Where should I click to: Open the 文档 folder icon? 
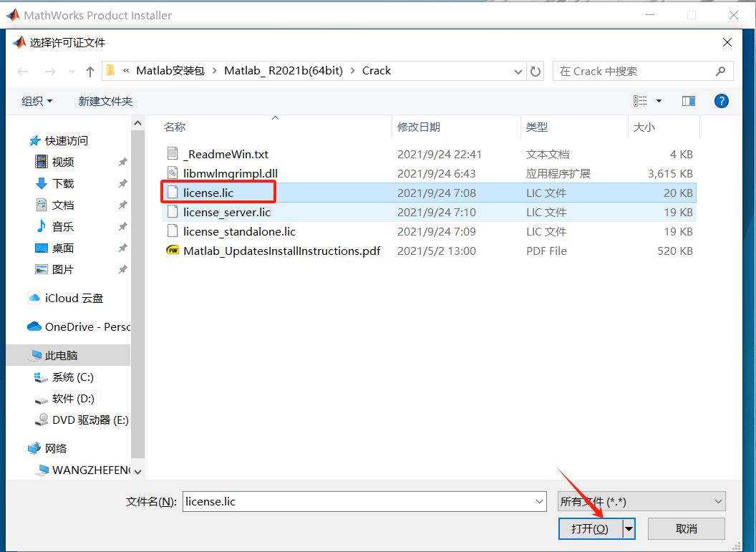tap(42, 205)
